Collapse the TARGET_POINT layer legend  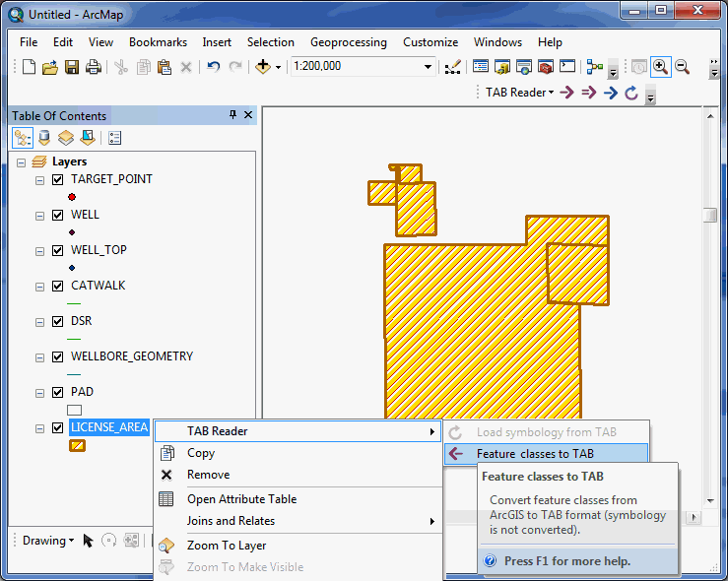tap(40, 180)
